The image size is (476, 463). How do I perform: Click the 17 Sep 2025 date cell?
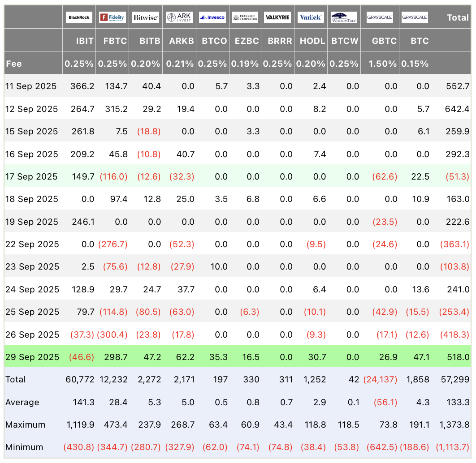coord(31,176)
